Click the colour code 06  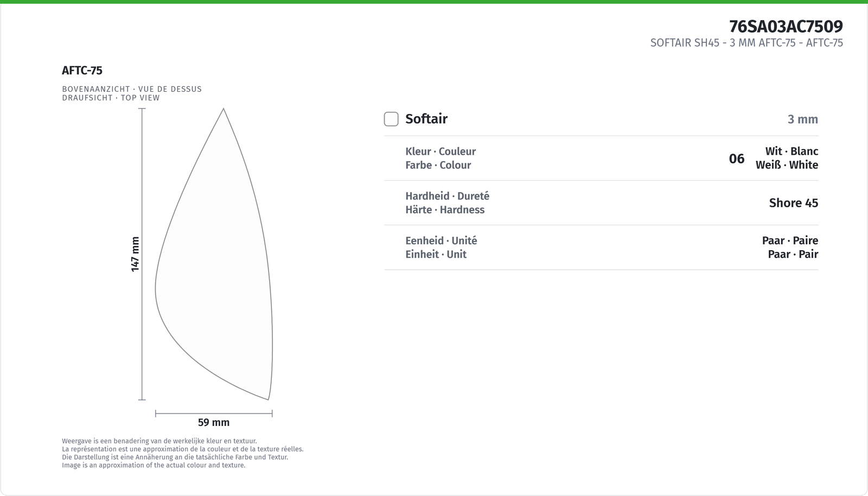[x=737, y=158]
